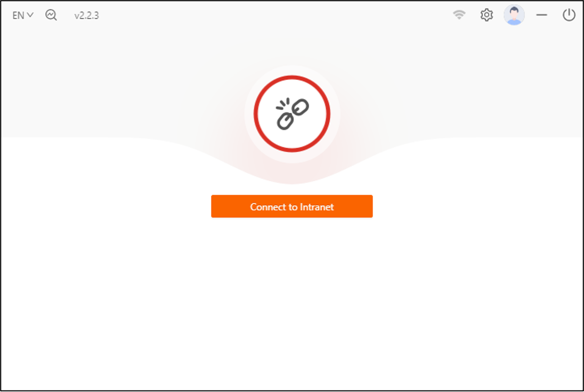
Task: Launch the diagnostics tool beside the version number
Action: click(51, 15)
